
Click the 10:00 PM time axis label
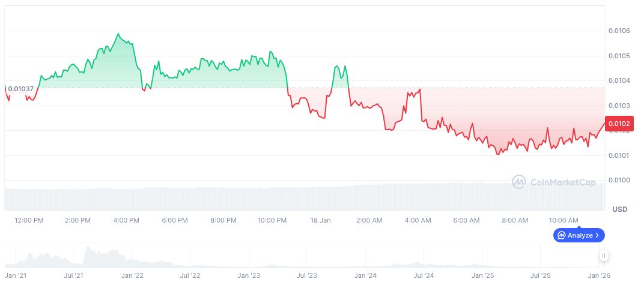click(x=272, y=221)
